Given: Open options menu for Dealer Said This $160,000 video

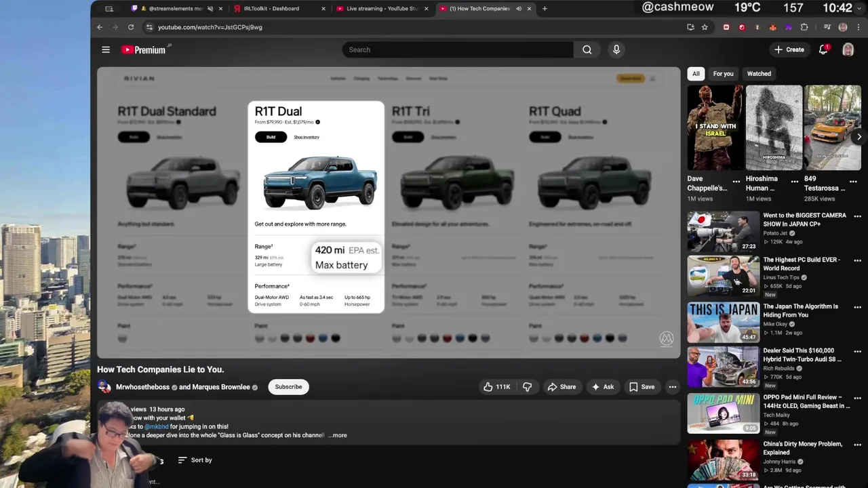Looking at the screenshot, I should tap(857, 352).
